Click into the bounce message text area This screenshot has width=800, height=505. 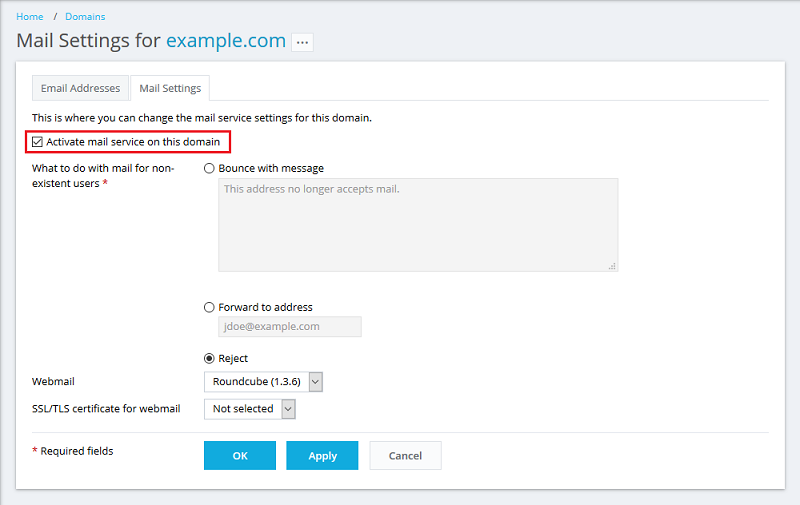[417, 225]
